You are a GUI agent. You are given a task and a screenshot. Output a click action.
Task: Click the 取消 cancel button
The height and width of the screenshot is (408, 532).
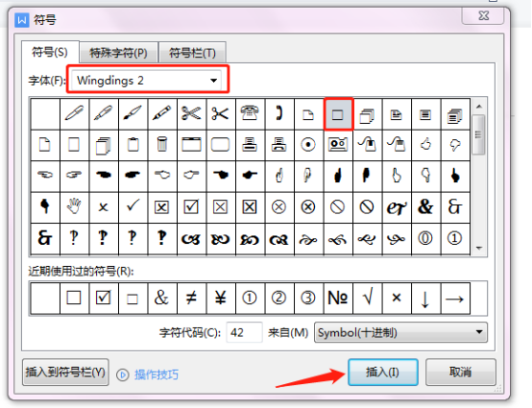pos(460,372)
